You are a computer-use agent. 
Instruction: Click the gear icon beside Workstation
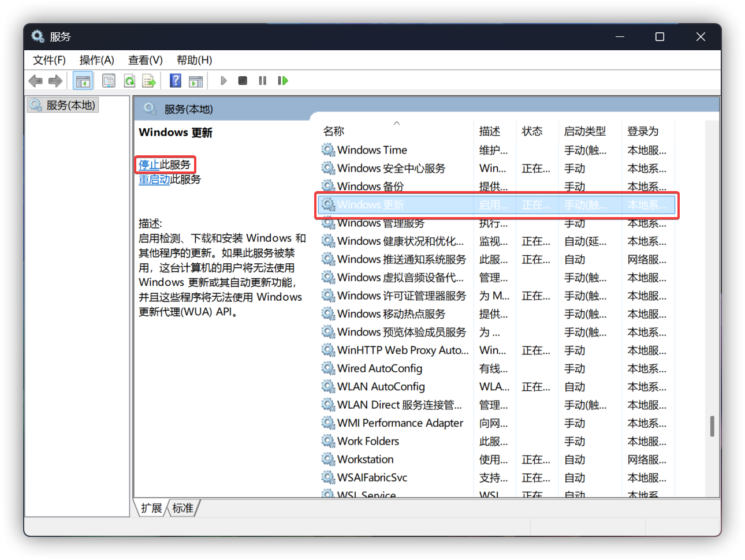tap(329, 459)
